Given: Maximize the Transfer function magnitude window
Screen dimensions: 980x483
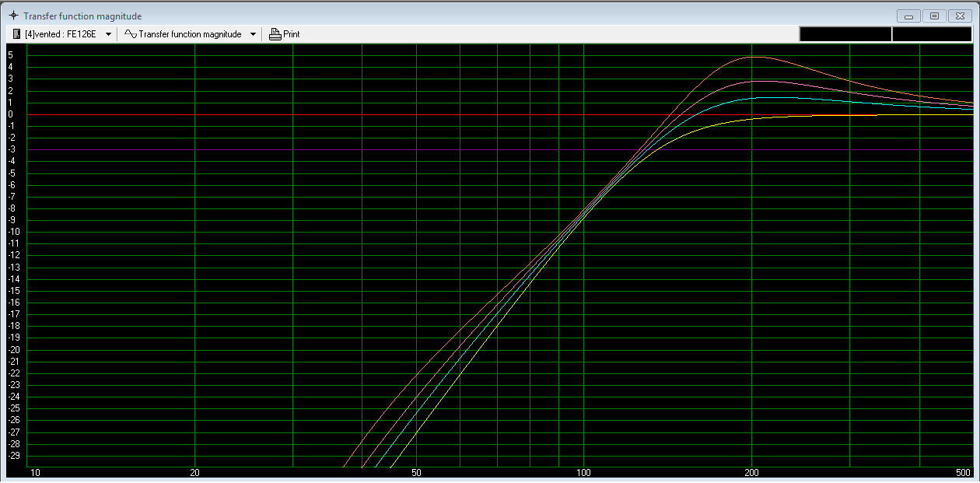Looking at the screenshot, I should [x=934, y=16].
